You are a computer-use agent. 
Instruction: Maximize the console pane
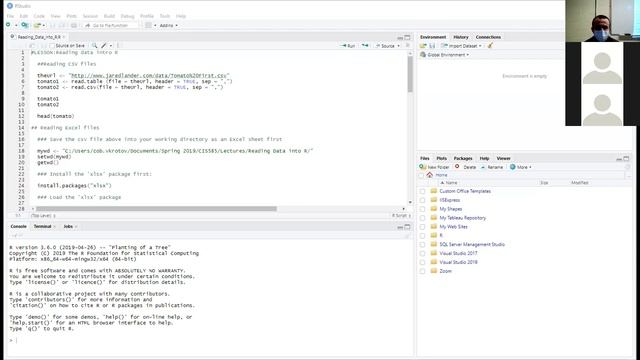click(x=407, y=227)
